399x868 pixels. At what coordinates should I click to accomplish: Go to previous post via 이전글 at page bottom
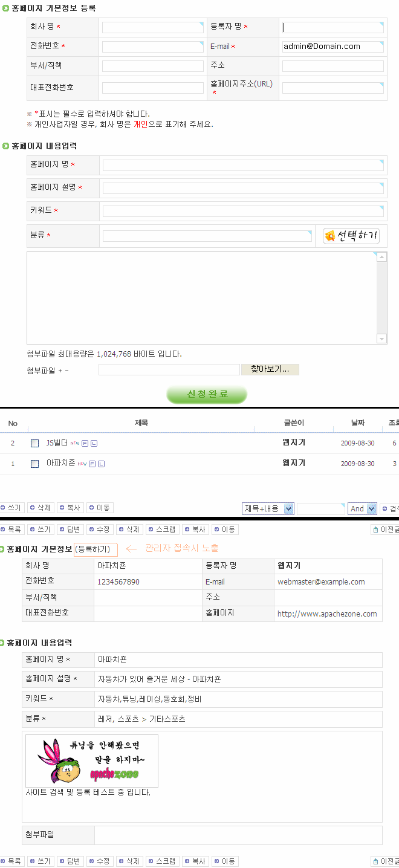384,861
